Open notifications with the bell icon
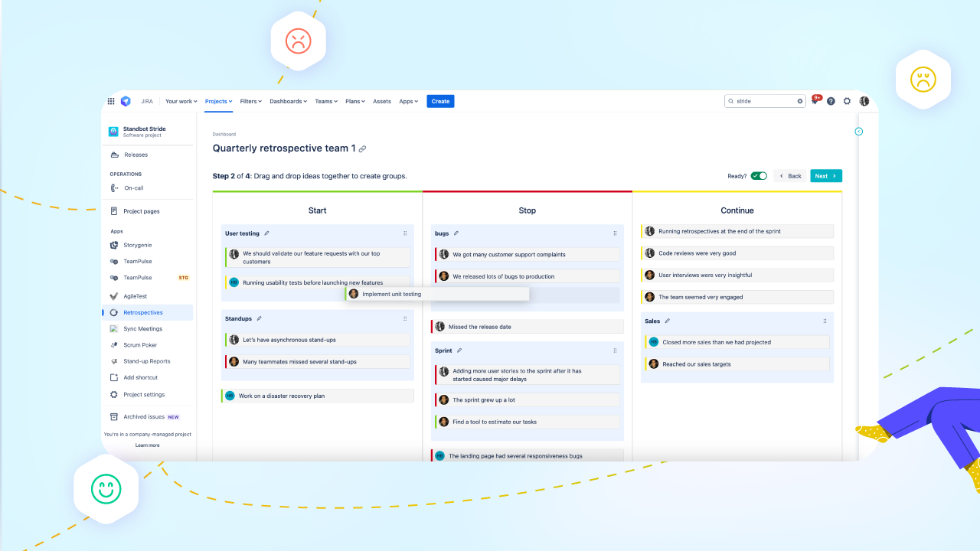Image resolution: width=980 pixels, height=551 pixels. 815,100
